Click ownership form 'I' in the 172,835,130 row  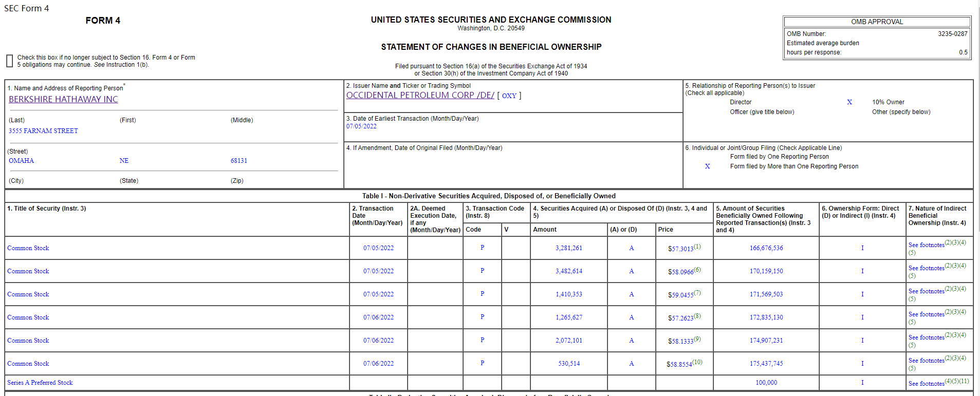tap(862, 317)
